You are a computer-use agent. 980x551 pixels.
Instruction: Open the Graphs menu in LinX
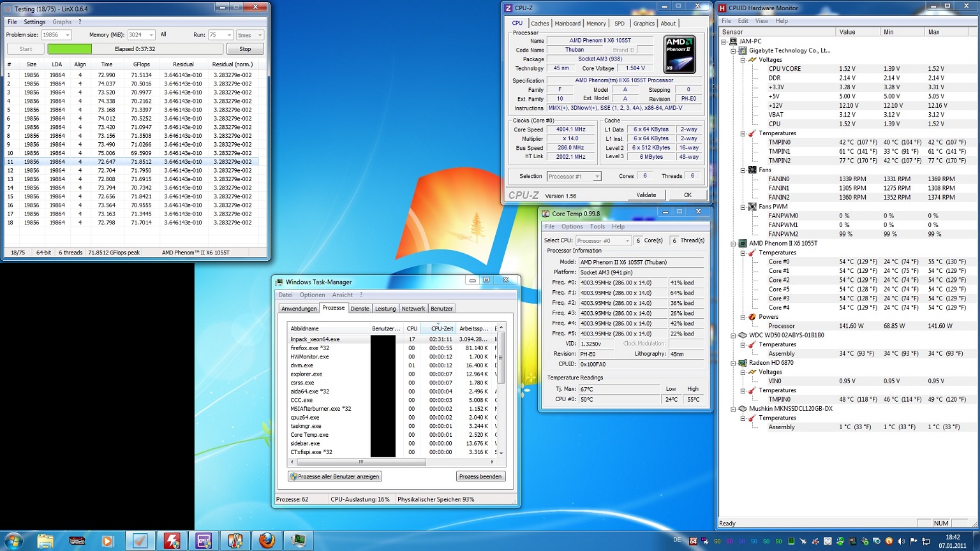tap(62, 22)
